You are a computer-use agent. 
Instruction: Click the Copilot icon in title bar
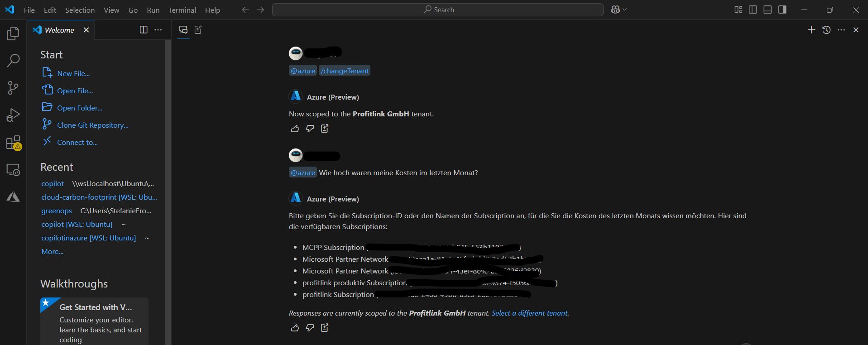[x=615, y=10]
